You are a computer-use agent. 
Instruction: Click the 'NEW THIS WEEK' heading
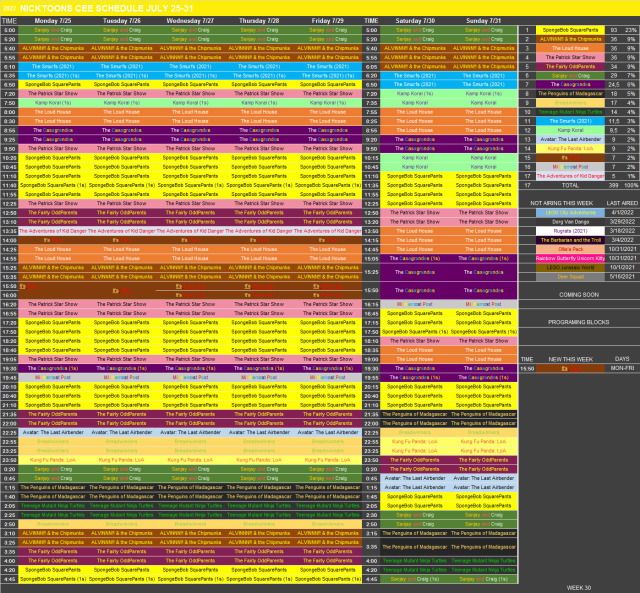pos(570,359)
